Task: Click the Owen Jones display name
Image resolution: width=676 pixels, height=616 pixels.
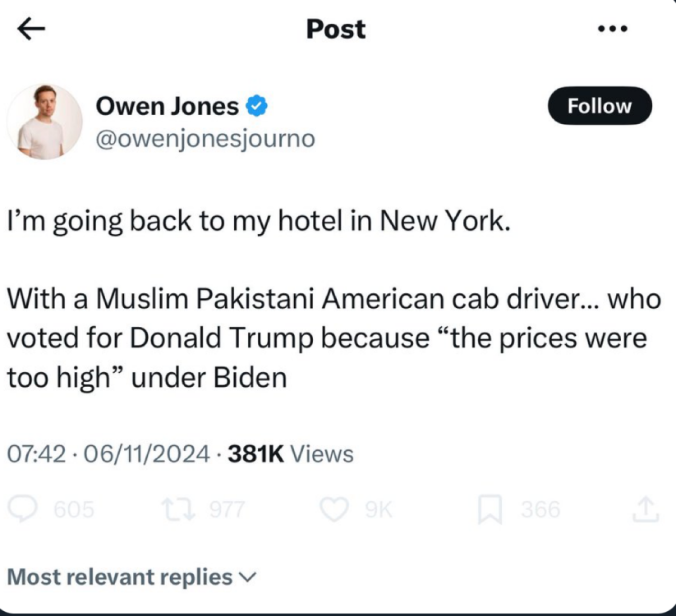Action: [168, 106]
